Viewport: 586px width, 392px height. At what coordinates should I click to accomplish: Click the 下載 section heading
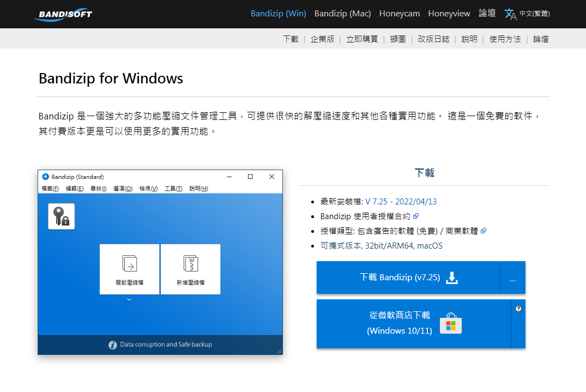tap(424, 173)
